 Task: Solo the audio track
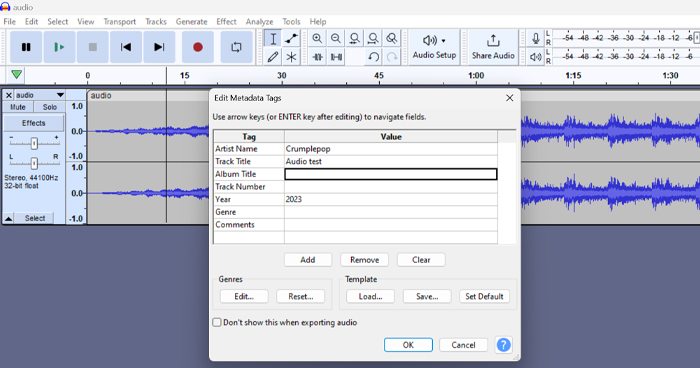(x=50, y=107)
